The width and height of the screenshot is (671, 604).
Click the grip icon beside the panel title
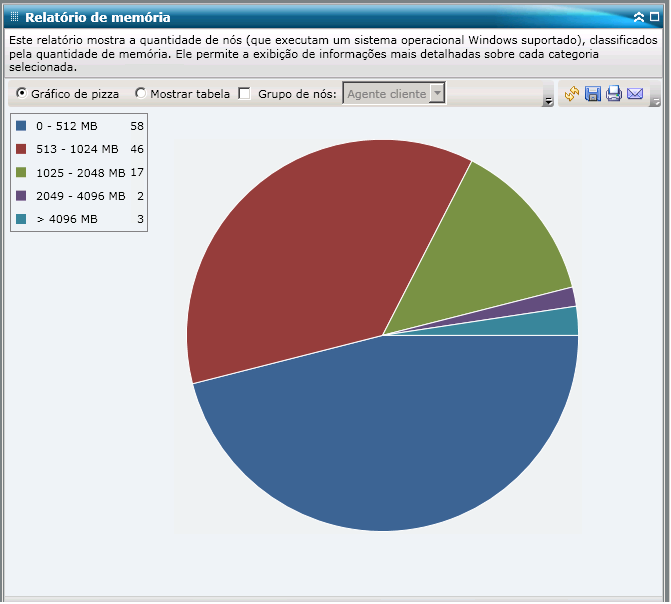pyautogui.click(x=14, y=17)
